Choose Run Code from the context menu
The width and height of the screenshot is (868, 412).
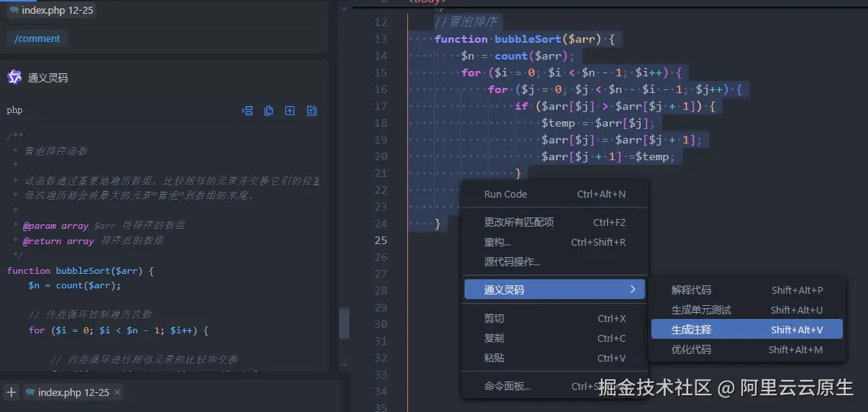[555, 195]
